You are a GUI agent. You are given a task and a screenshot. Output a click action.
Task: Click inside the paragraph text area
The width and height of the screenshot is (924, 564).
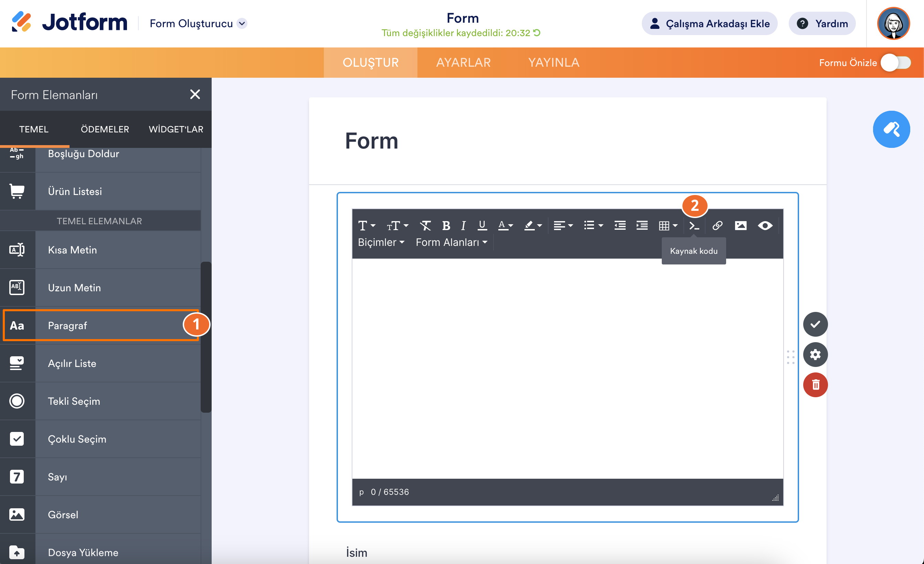click(567, 367)
